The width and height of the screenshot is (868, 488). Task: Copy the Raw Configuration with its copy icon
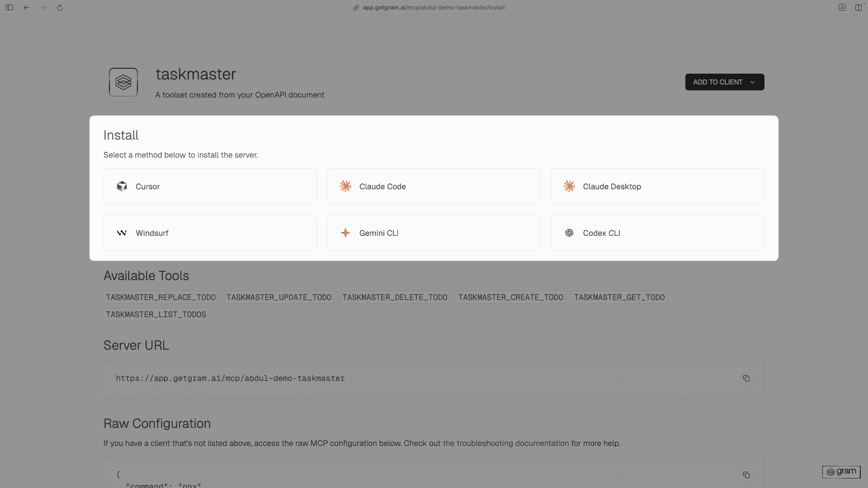(746, 475)
